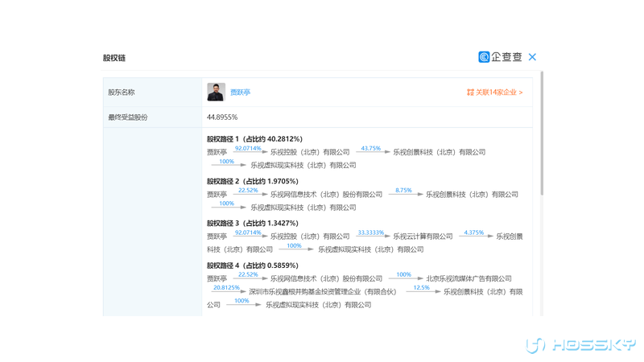Click 33.3333% percentage in path 3
This screenshot has height=362, width=644.
point(370,232)
